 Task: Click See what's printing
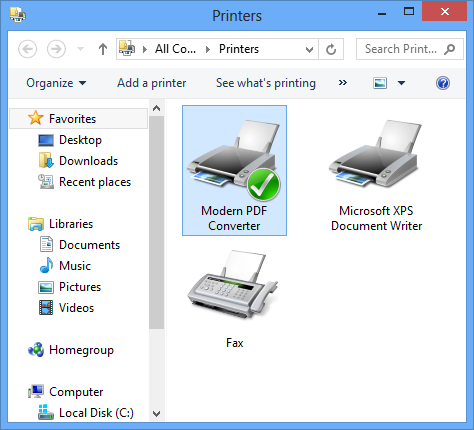point(266,83)
